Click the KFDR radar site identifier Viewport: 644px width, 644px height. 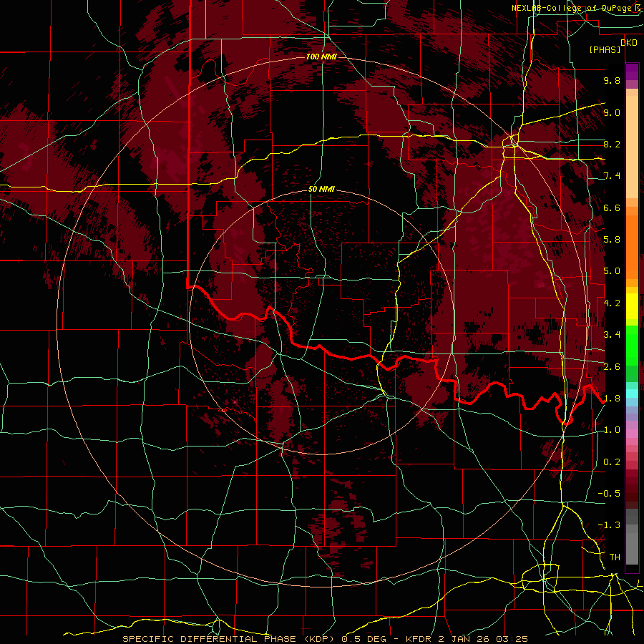420,639
